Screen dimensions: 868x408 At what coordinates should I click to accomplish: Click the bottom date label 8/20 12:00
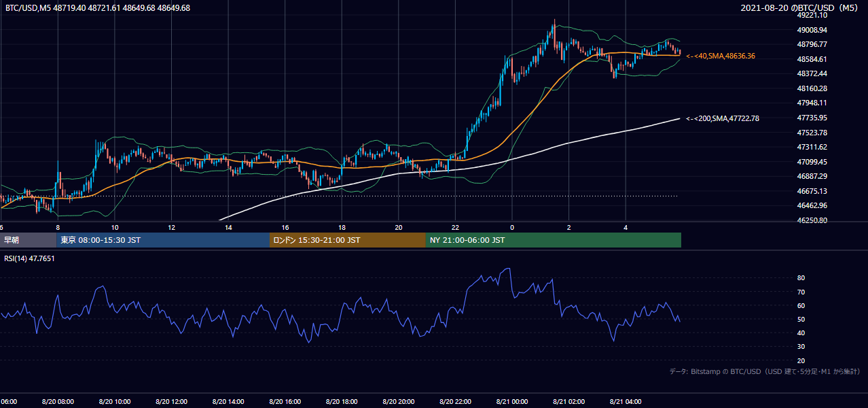click(x=171, y=401)
